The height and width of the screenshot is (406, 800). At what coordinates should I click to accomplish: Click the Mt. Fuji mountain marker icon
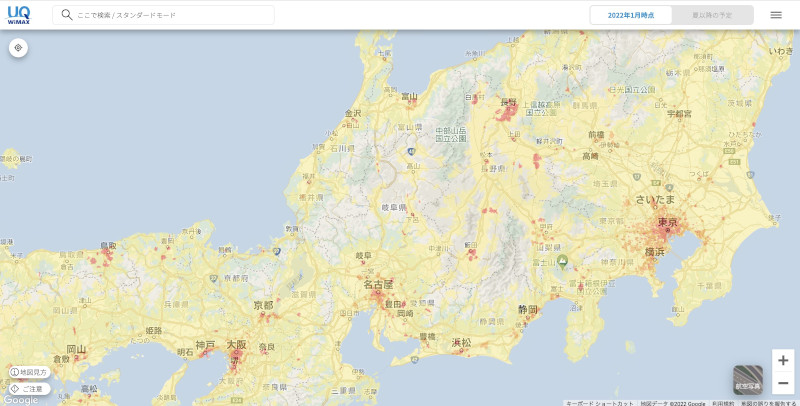point(562,261)
